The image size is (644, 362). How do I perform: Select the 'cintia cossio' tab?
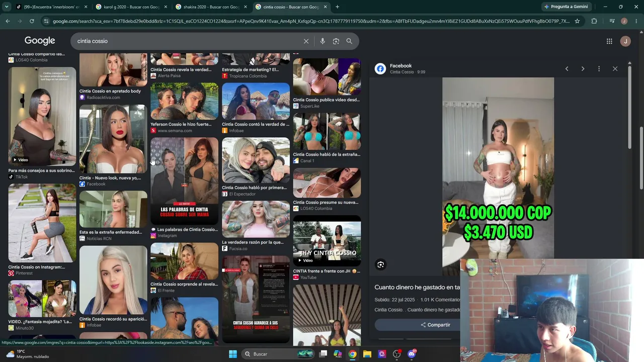tap(291, 7)
